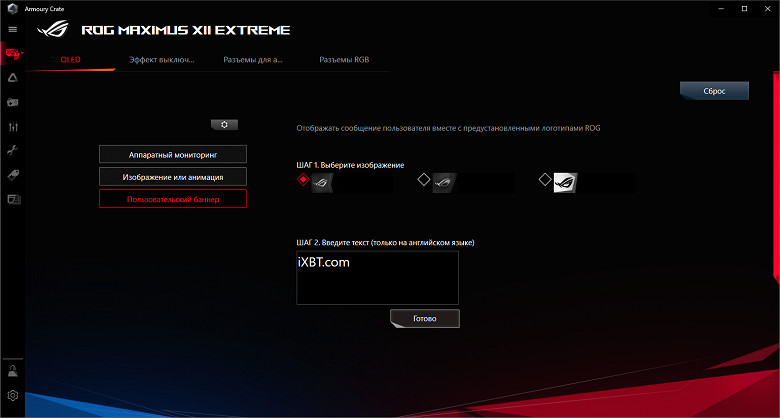Click into the iXBT.com banner text field
The image size is (780, 418).
[x=378, y=278]
